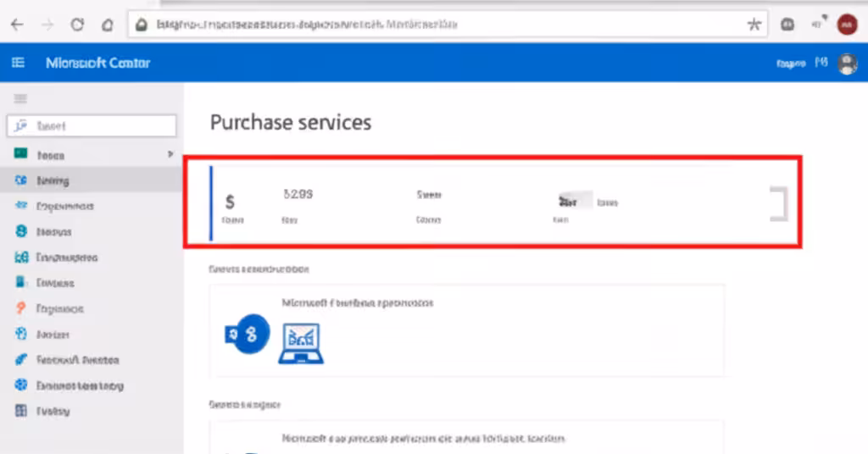The height and width of the screenshot is (454, 868).
Task: Open the extension icon beside the bookmark star
Action: pos(787,25)
